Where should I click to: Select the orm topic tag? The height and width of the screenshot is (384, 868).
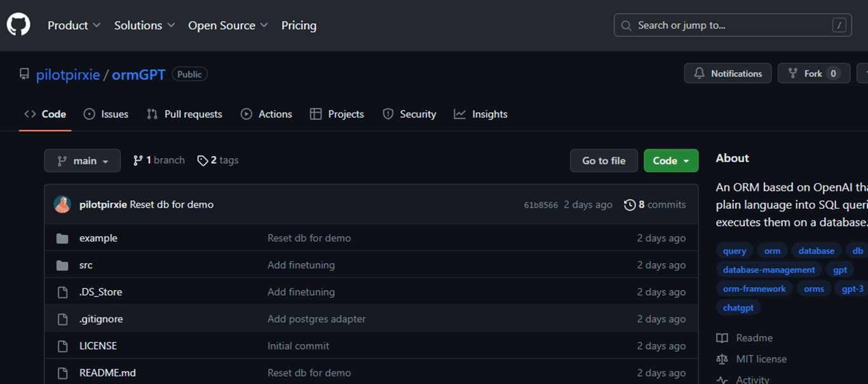(x=772, y=251)
